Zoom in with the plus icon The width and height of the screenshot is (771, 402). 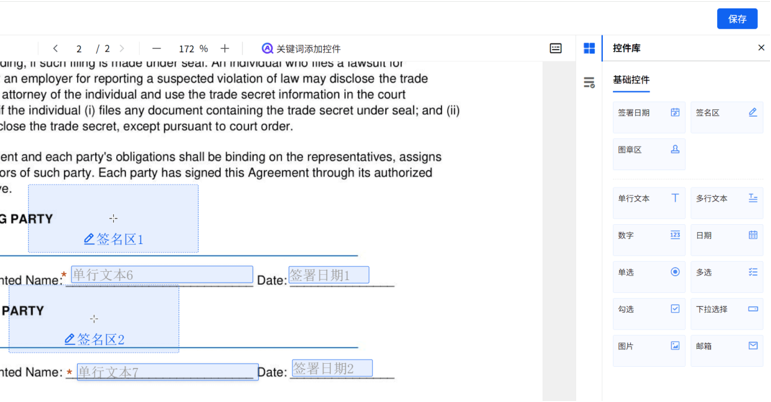click(x=225, y=48)
